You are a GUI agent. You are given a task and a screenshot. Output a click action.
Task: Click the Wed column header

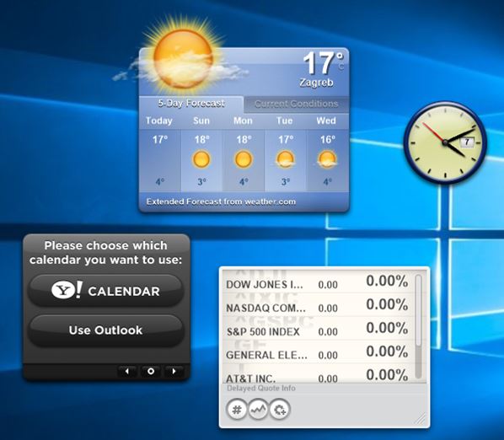tap(326, 121)
